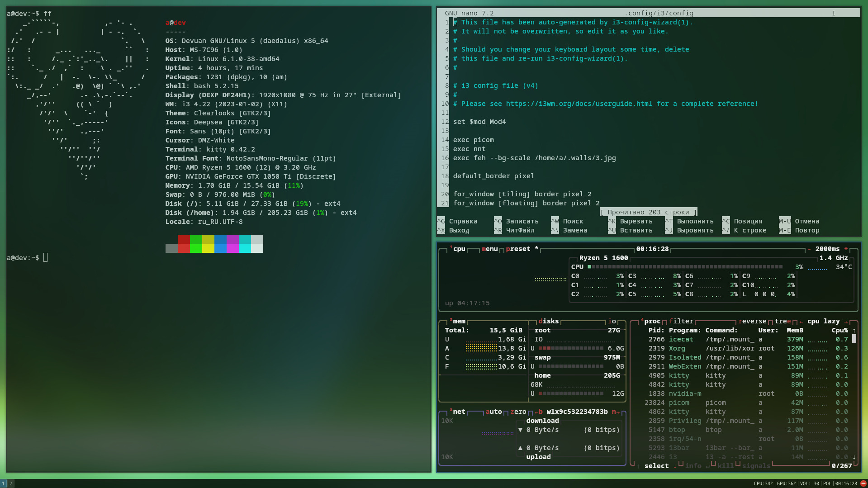Switch to next network interface with n arrow
The height and width of the screenshot is (488, 868).
(616, 412)
